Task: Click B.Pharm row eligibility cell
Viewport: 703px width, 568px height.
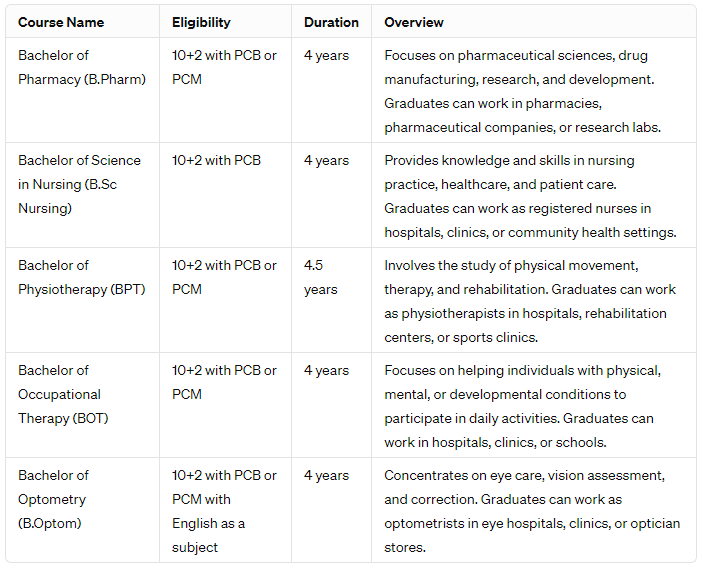Action: [224, 67]
